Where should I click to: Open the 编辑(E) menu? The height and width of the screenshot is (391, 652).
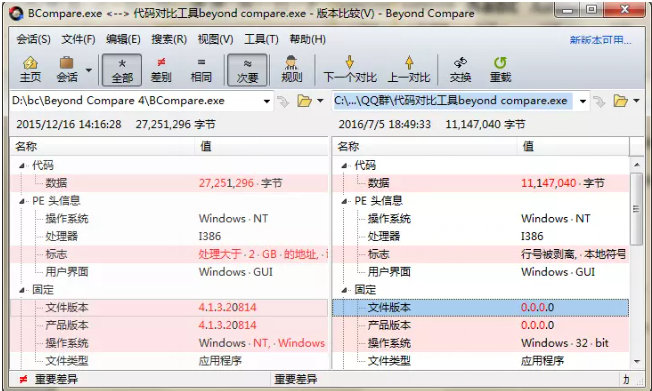[x=123, y=40]
